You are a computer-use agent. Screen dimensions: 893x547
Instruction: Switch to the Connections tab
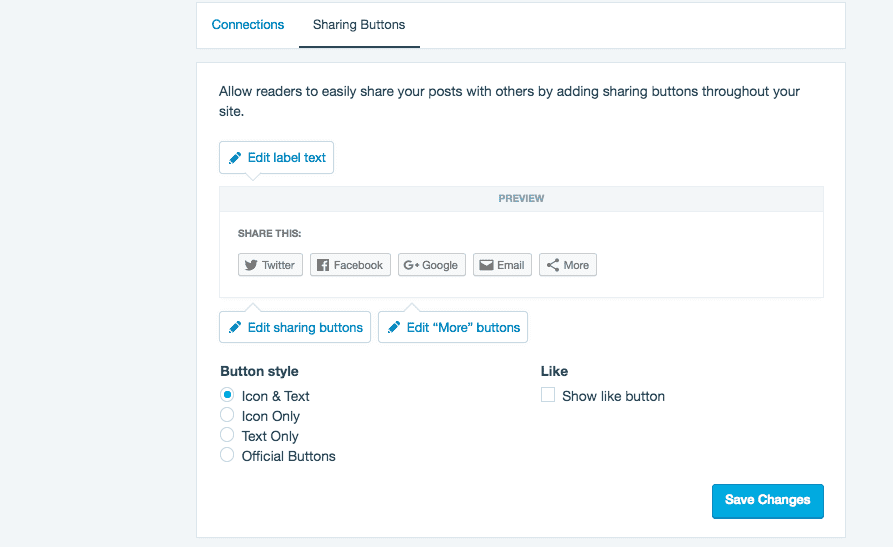tap(248, 25)
